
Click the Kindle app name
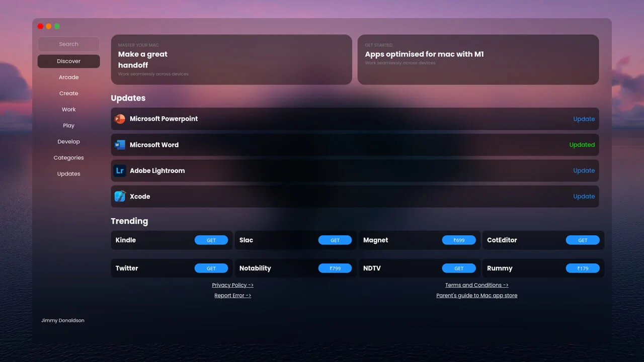pos(126,240)
